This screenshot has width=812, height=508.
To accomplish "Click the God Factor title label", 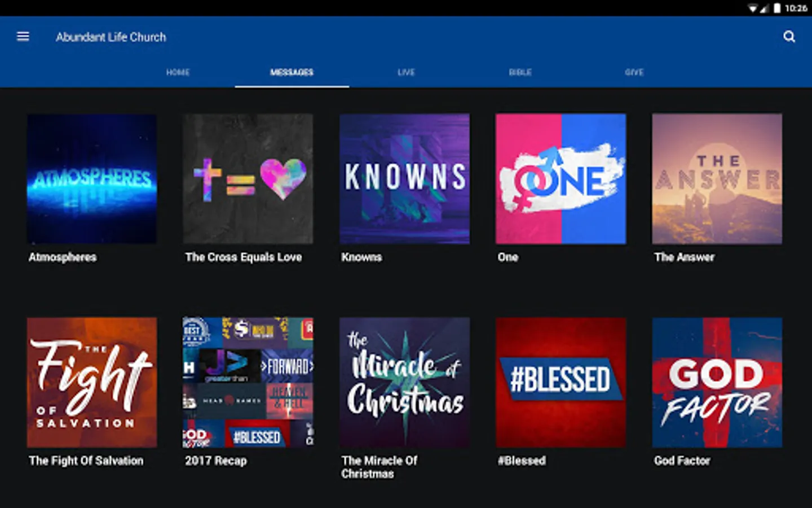I will (682, 461).
